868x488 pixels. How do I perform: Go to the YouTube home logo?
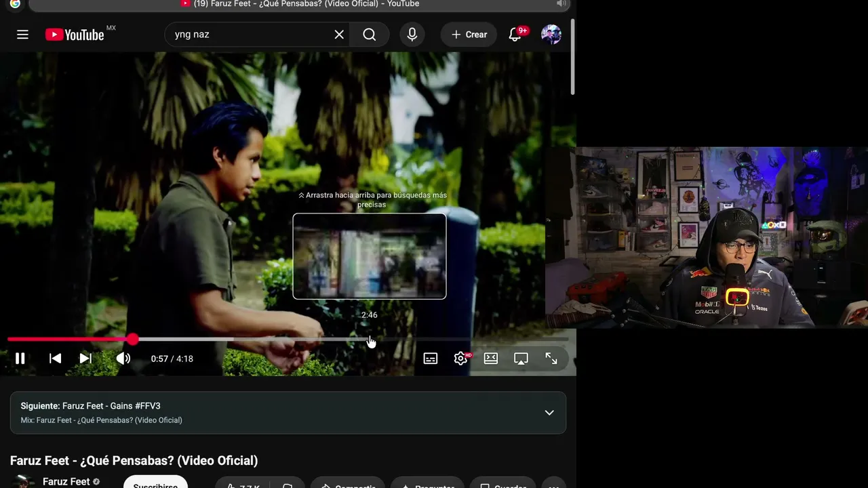[x=75, y=35]
